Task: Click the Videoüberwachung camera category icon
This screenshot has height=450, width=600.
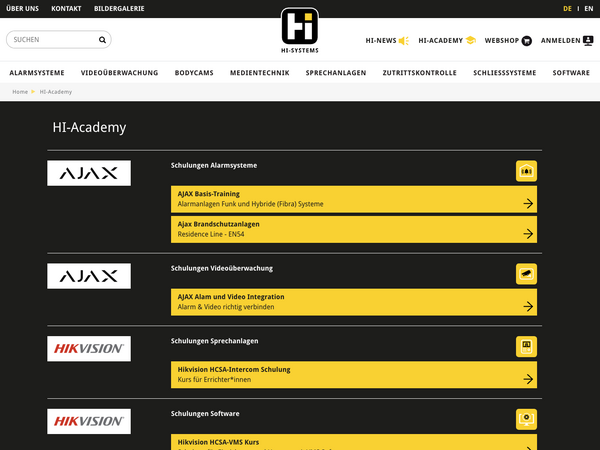Action: (x=526, y=274)
